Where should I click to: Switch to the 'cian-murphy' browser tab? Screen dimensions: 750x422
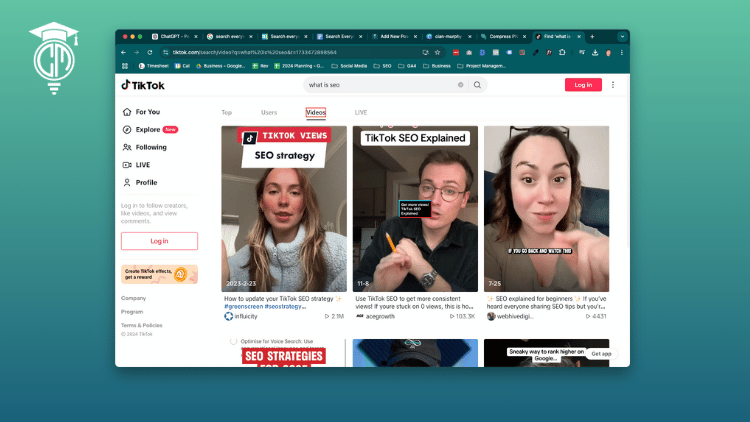pos(450,36)
